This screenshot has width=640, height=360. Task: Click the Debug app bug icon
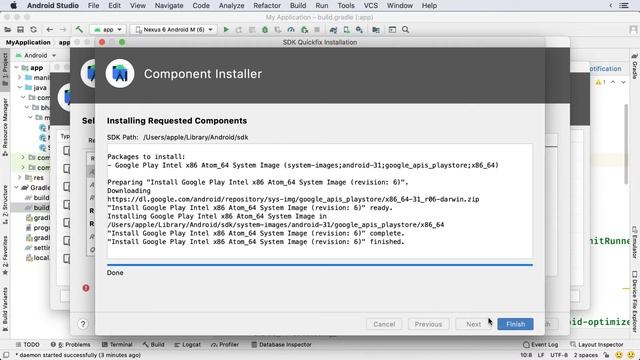[x=265, y=29]
